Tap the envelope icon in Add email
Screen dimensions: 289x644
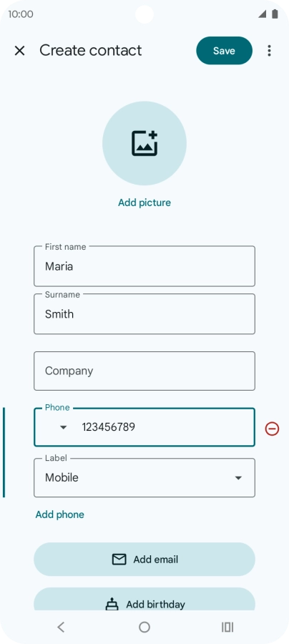tap(119, 560)
